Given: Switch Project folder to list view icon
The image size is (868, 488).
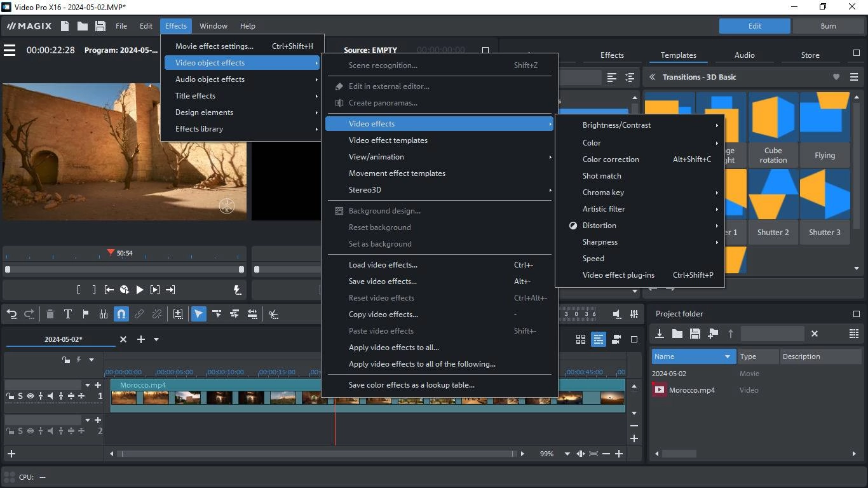Looking at the screenshot, I should (x=854, y=334).
